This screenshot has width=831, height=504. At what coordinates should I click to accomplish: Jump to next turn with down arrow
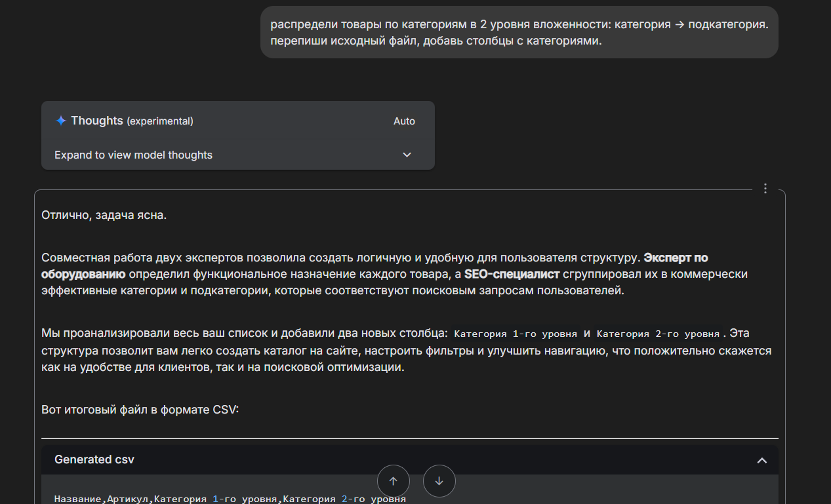(439, 481)
